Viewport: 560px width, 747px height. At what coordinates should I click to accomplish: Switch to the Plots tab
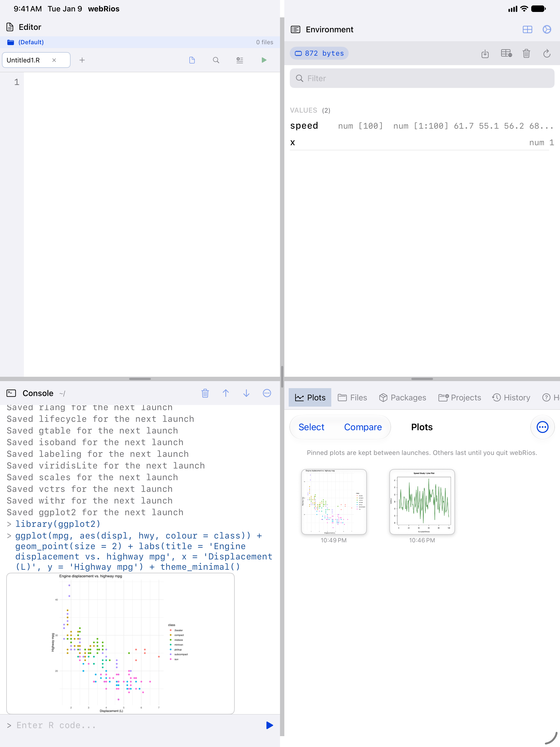310,397
